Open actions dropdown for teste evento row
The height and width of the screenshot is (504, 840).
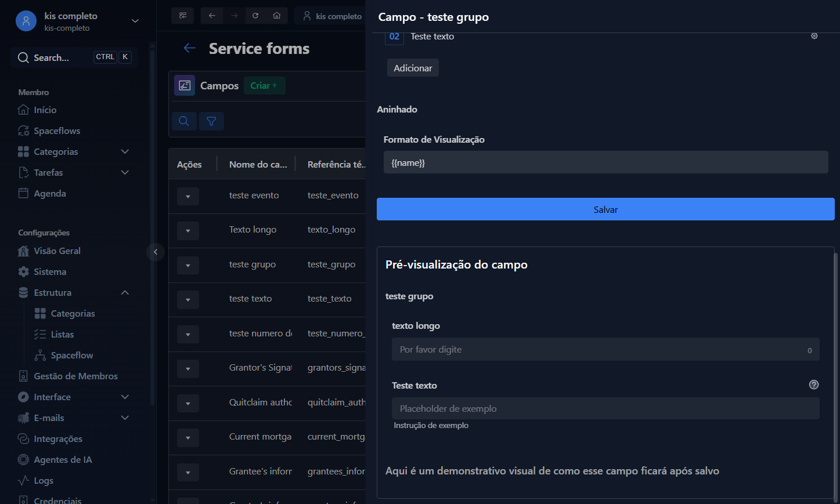[x=188, y=197]
